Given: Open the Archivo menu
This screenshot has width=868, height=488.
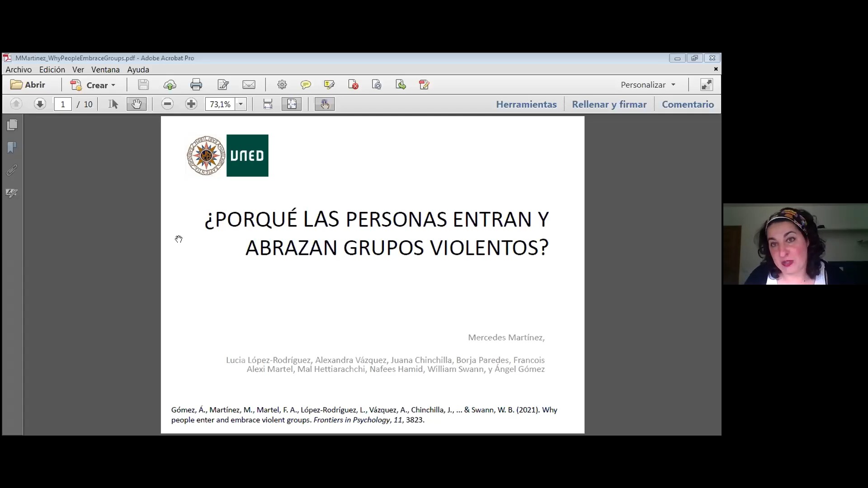Looking at the screenshot, I should tap(19, 70).
